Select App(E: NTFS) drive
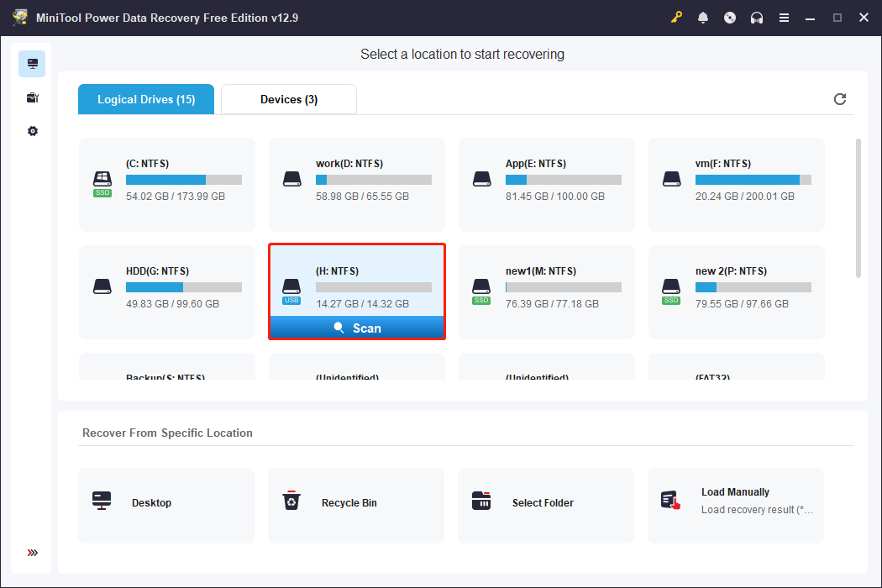 coord(547,185)
